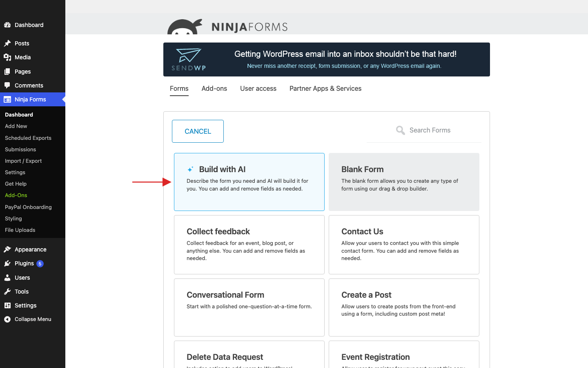Select the Create a Post template
The width and height of the screenshot is (588, 368).
(x=404, y=307)
